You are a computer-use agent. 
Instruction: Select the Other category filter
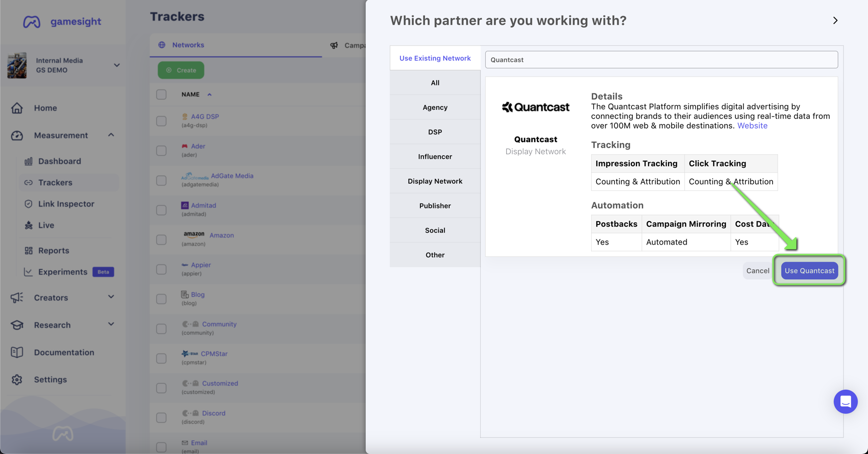click(435, 255)
